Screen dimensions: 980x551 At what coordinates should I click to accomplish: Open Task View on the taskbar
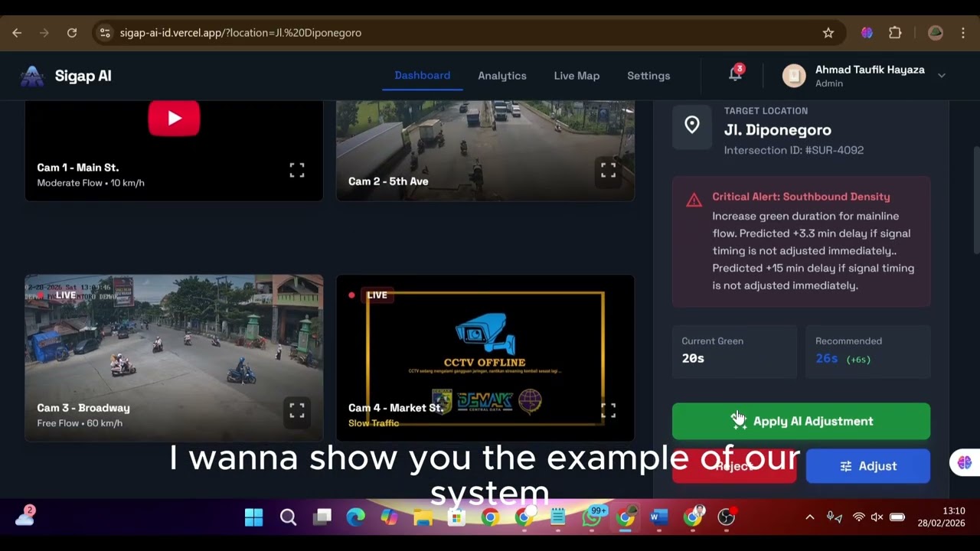pos(322,518)
